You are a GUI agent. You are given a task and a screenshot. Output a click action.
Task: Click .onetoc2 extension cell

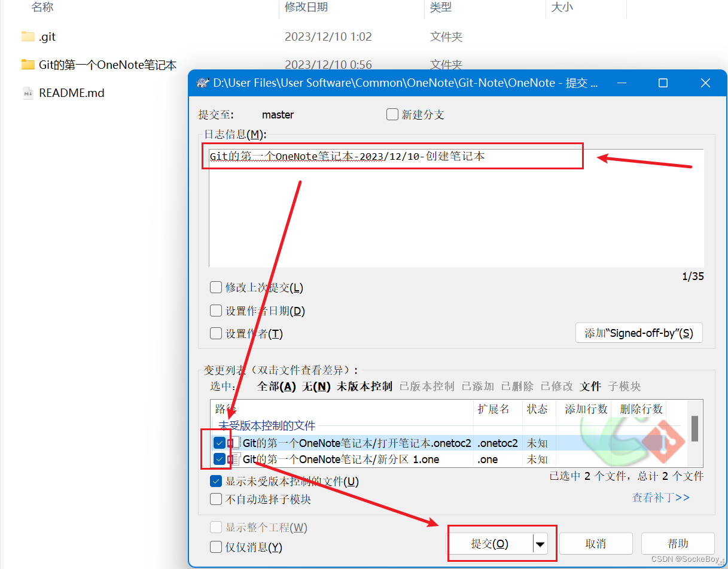point(498,443)
